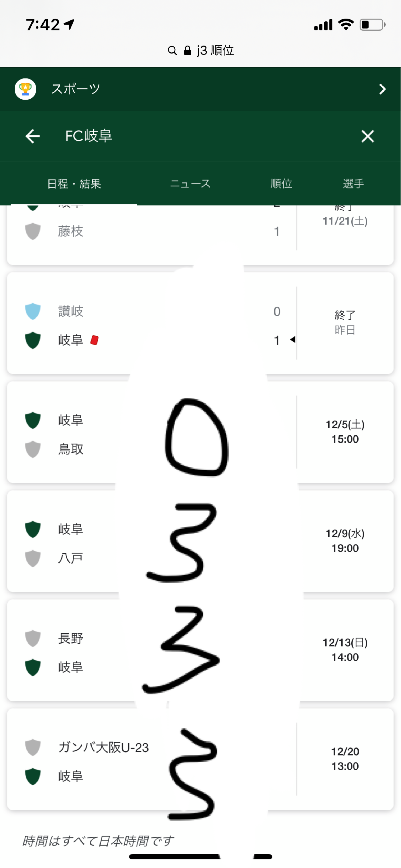Open the 12/13(日) 14:00 match time
Viewport: 401px width, 868px height.
345,650
